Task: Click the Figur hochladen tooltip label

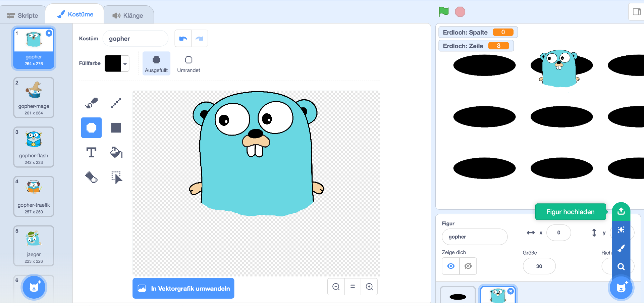Action: click(570, 212)
